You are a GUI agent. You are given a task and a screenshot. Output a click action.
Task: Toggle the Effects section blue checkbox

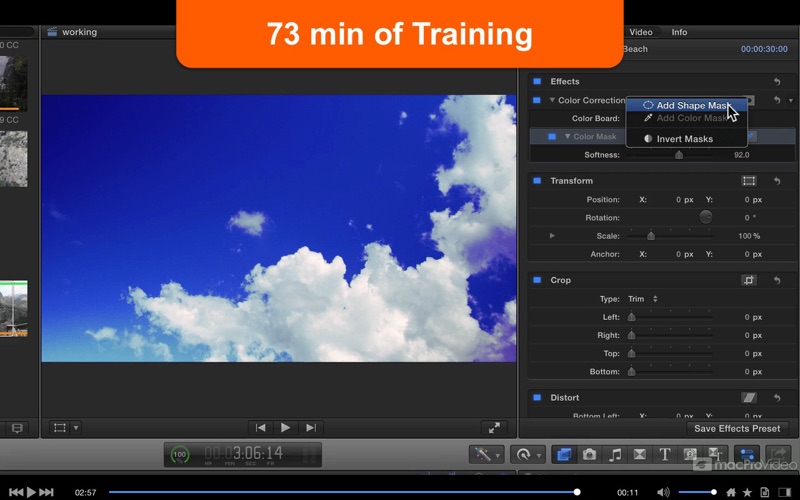tap(537, 81)
